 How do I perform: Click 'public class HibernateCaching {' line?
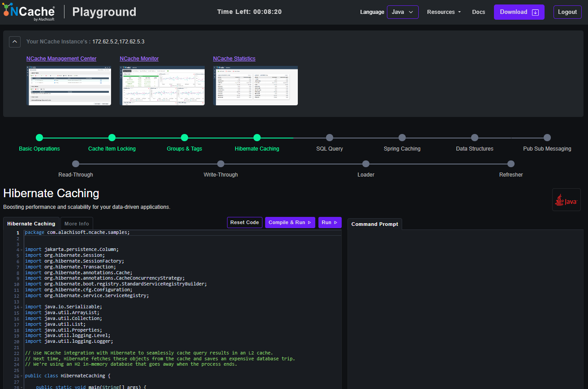click(x=68, y=376)
